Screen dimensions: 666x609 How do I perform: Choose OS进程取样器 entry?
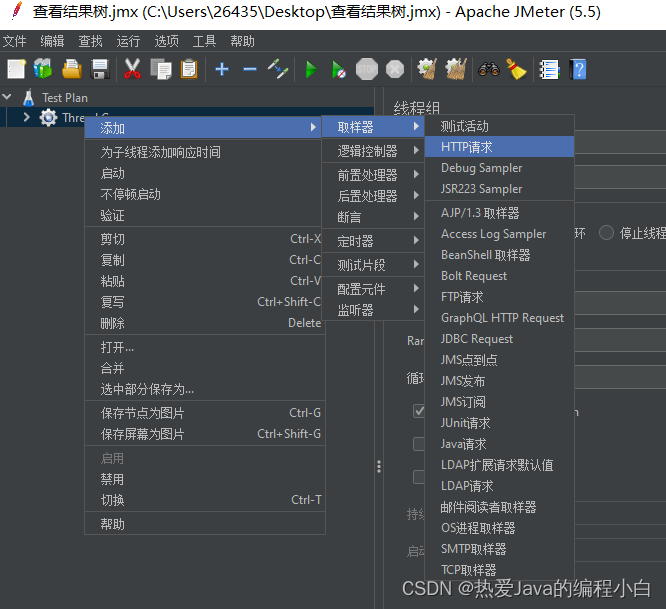coord(500,528)
